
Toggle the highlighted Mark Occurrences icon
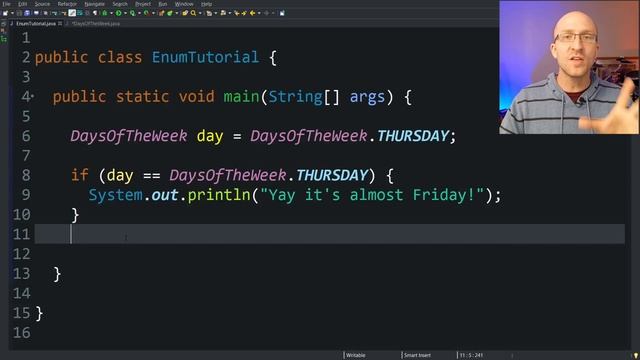click(72, 13)
